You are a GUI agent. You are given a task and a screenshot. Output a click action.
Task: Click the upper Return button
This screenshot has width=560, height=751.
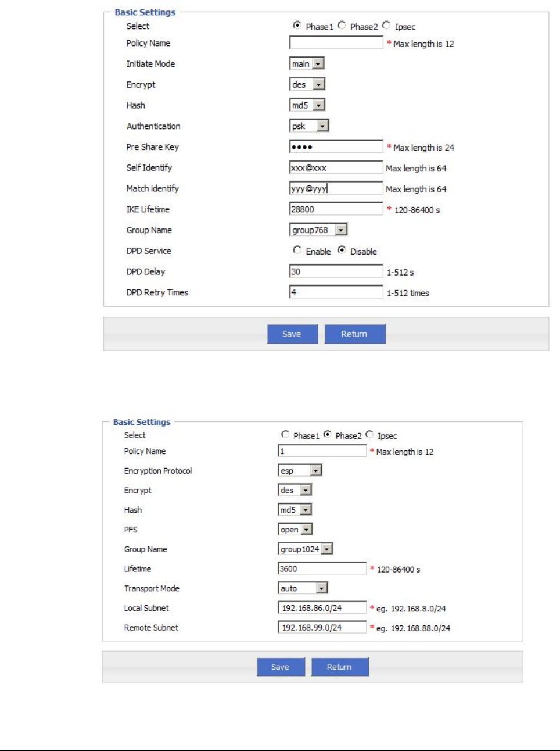(x=355, y=334)
